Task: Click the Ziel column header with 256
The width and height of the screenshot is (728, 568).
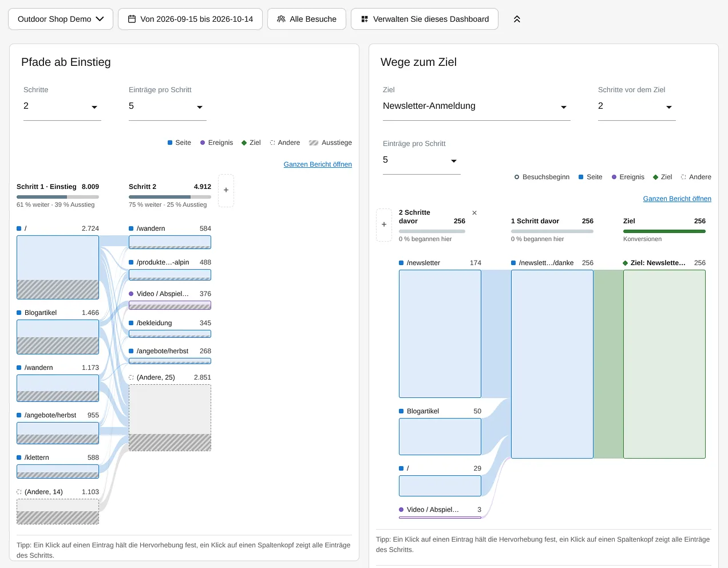Action: pyautogui.click(x=664, y=221)
